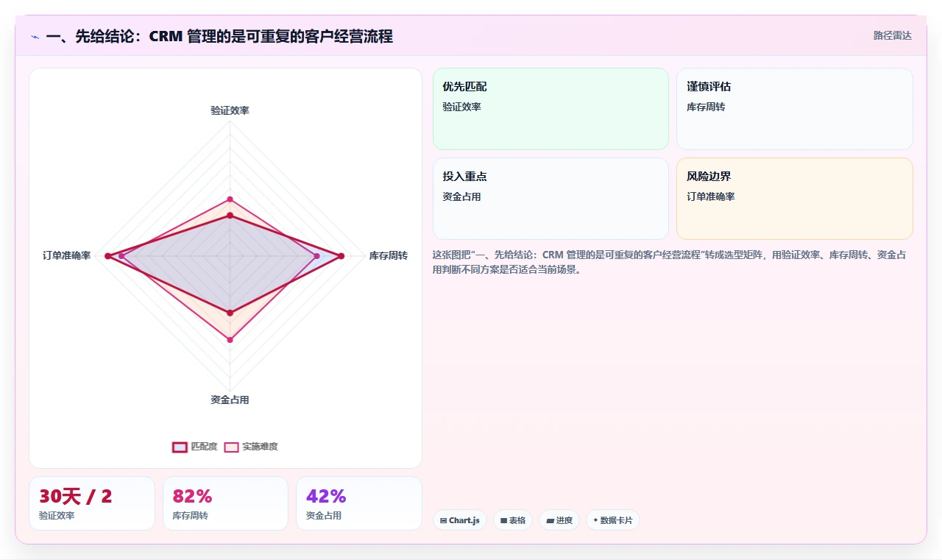Click the 资金占用 radar axis label
This screenshot has height=560, width=942.
(x=230, y=400)
